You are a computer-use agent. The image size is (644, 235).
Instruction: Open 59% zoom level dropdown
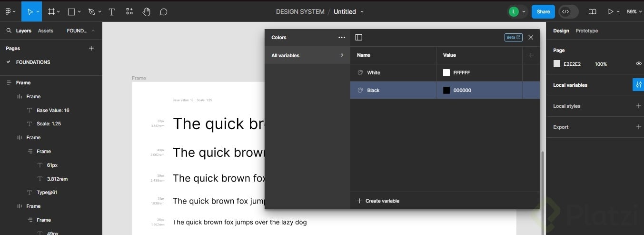[x=634, y=11]
